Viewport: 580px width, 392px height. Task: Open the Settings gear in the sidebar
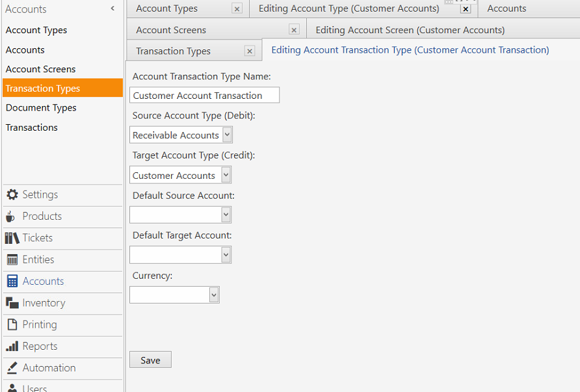(11, 194)
